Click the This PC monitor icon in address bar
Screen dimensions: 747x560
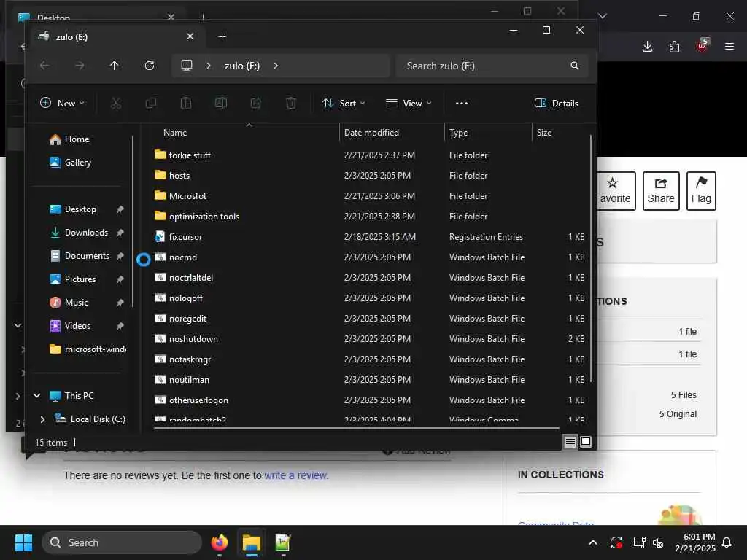click(x=187, y=65)
